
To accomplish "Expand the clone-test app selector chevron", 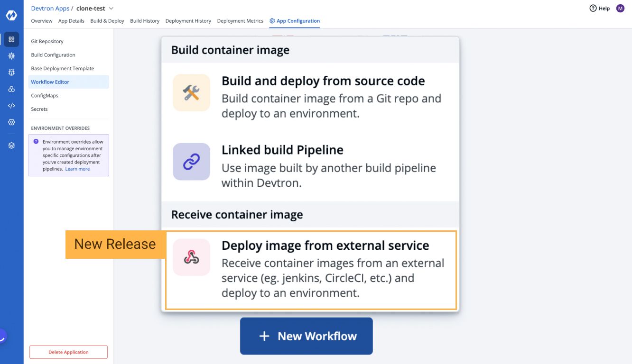I will point(111,8).
